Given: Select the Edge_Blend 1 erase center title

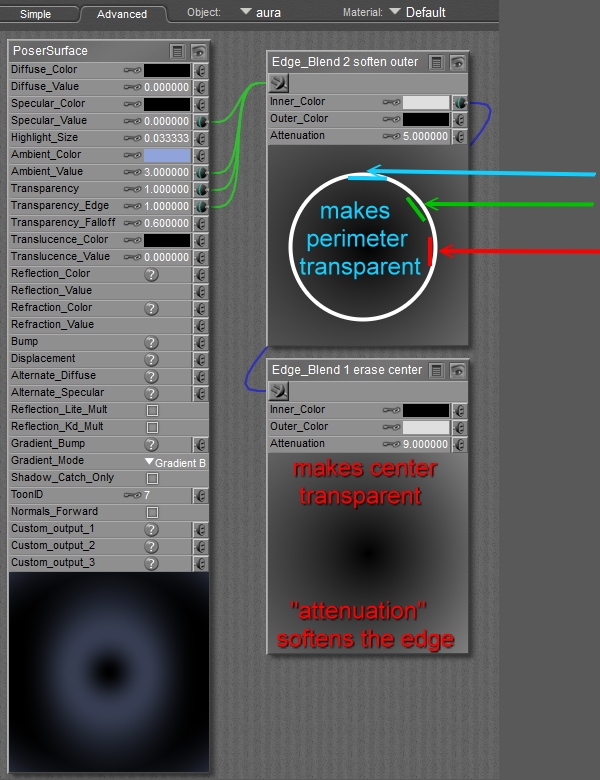Looking at the screenshot, I should point(347,370).
